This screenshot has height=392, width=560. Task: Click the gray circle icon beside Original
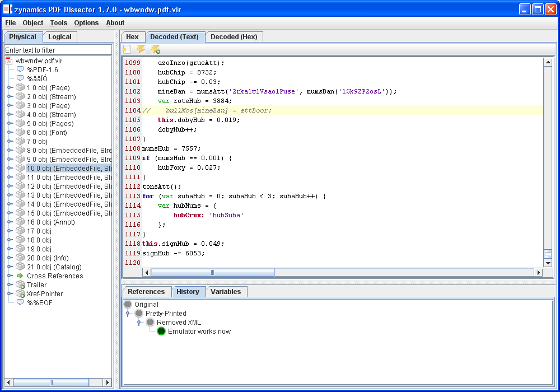click(128, 305)
